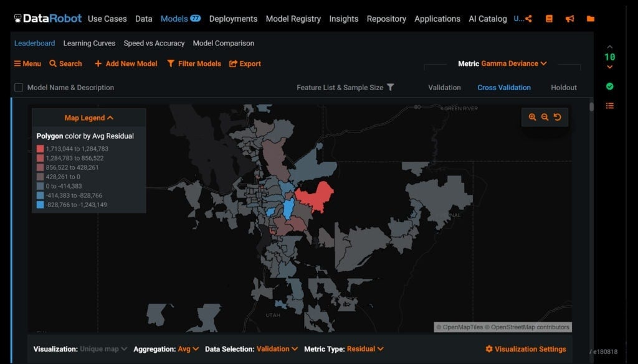Switch to Model Comparison tab
Viewport: 638px width, 364px height.
(224, 43)
